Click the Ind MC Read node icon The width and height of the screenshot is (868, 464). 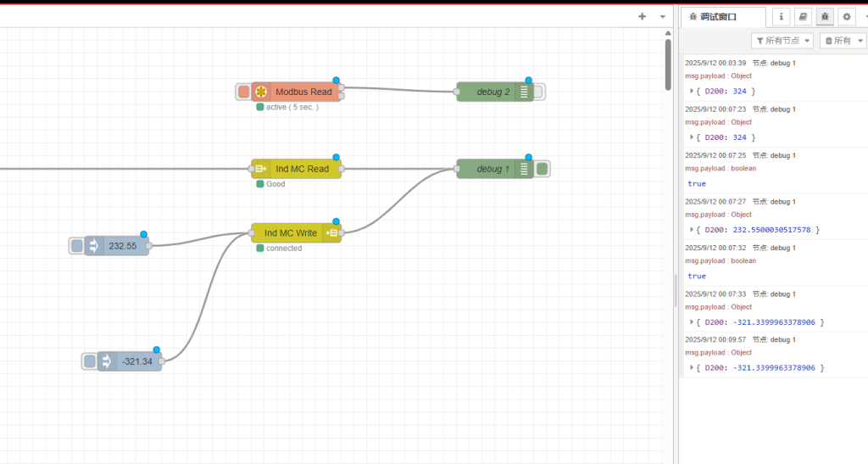261,169
